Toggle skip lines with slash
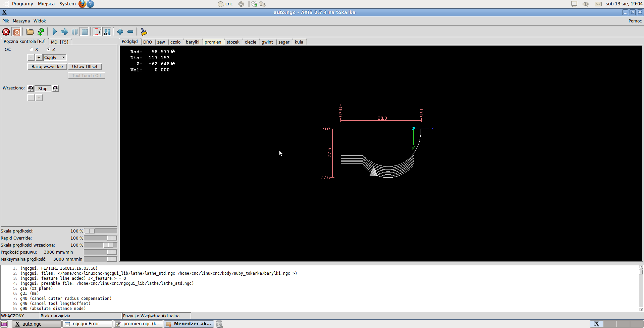 click(x=97, y=32)
